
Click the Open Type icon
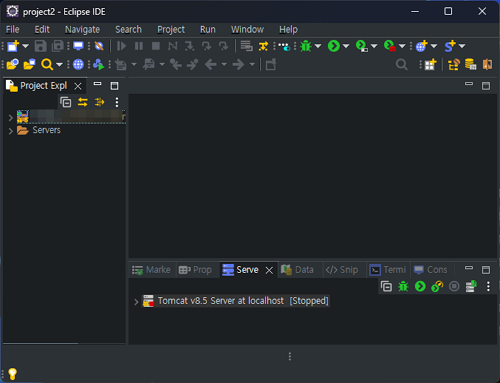tap(12, 64)
